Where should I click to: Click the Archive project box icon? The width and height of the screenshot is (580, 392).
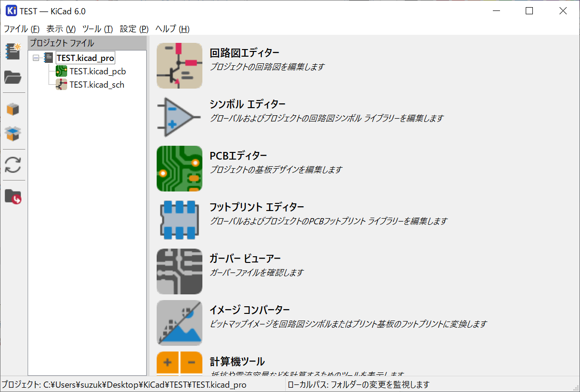pos(13,109)
